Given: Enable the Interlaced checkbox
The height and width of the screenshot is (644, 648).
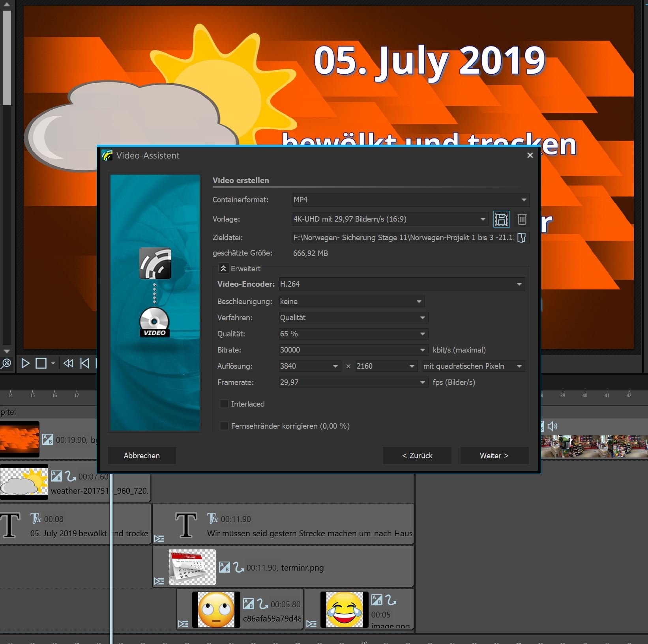Looking at the screenshot, I should (224, 404).
